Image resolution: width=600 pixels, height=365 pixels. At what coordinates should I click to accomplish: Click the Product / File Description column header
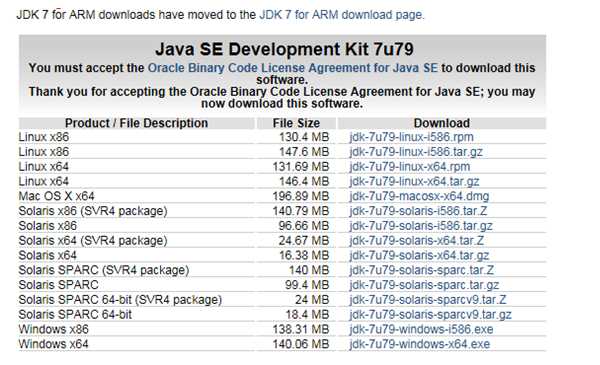point(136,123)
